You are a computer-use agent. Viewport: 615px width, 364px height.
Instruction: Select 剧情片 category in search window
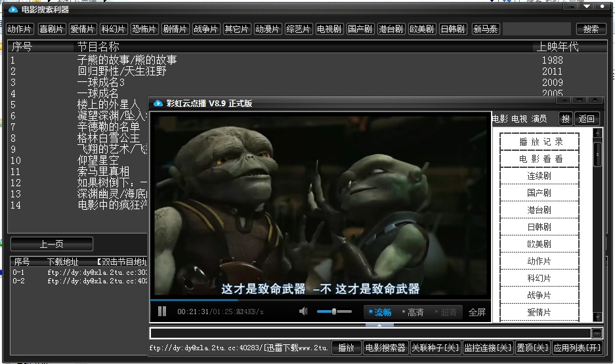pos(175,29)
